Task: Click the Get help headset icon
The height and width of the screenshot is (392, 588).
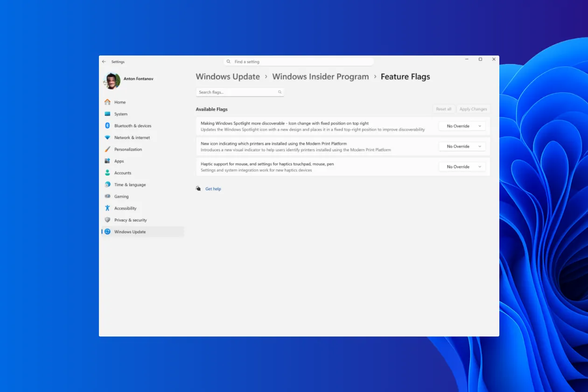Action: coord(198,189)
